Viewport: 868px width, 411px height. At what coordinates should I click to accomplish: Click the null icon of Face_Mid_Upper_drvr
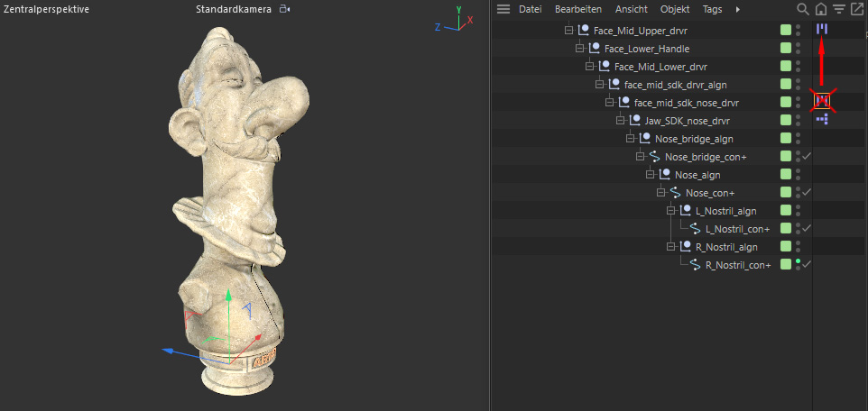click(584, 31)
